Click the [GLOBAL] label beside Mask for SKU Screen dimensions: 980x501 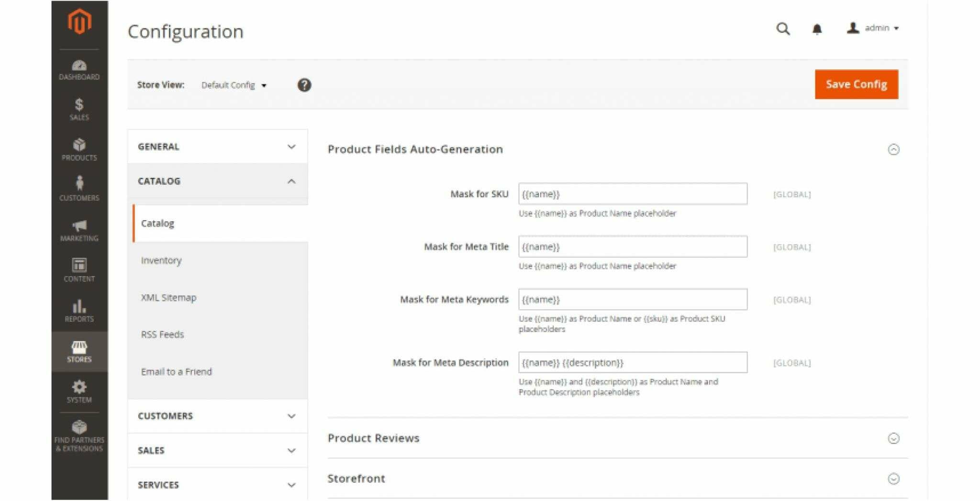pyautogui.click(x=792, y=194)
